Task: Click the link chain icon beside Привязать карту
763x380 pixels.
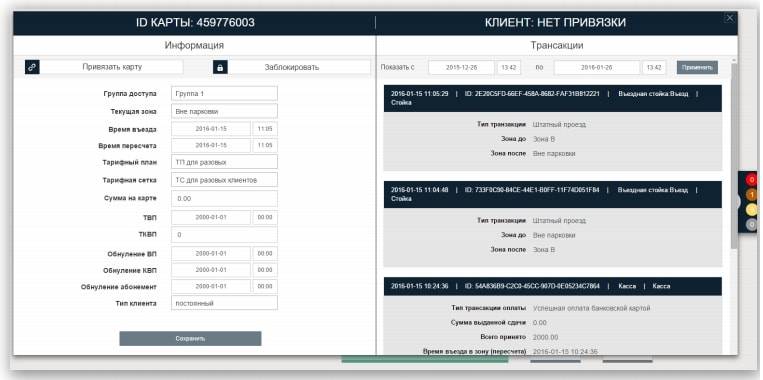Action: click(x=32, y=67)
